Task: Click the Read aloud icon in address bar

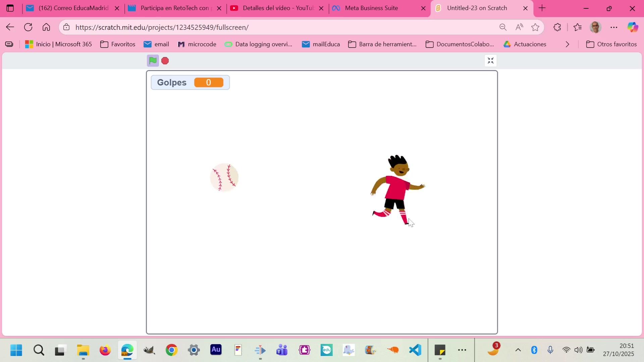Action: [x=519, y=27]
